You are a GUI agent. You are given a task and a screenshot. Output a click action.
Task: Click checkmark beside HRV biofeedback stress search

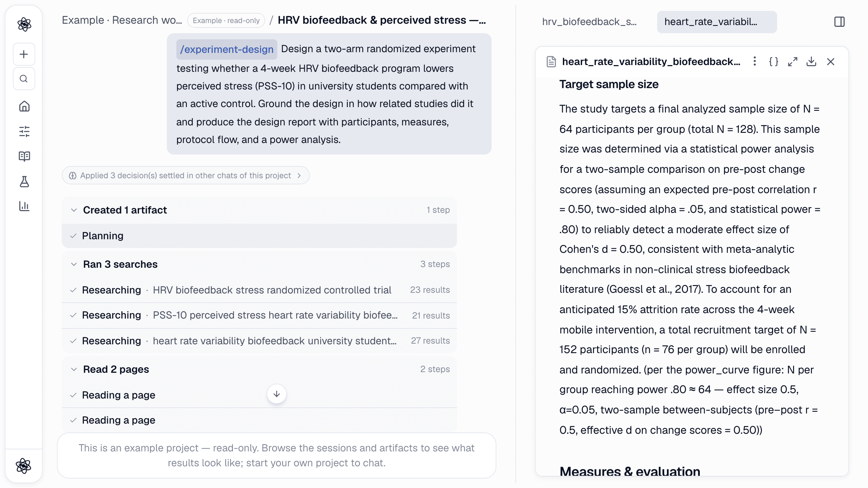tap(73, 290)
